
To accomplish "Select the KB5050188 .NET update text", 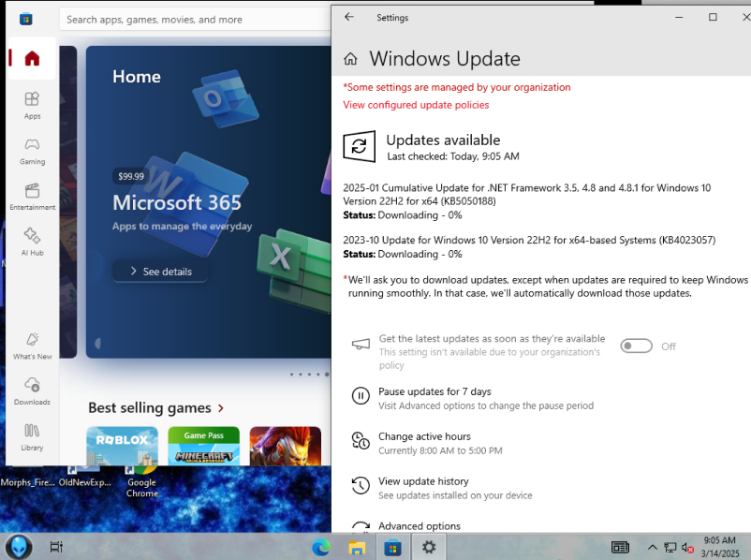I will (527, 194).
